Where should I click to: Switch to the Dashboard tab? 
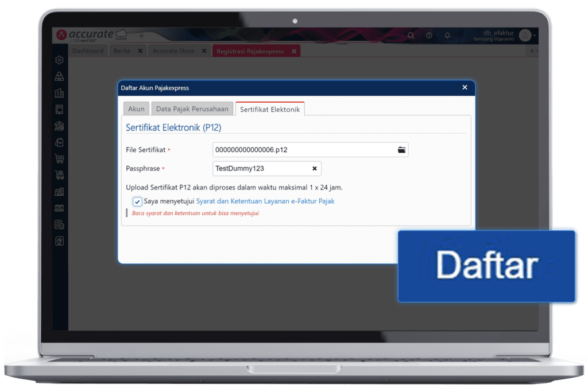(x=88, y=51)
